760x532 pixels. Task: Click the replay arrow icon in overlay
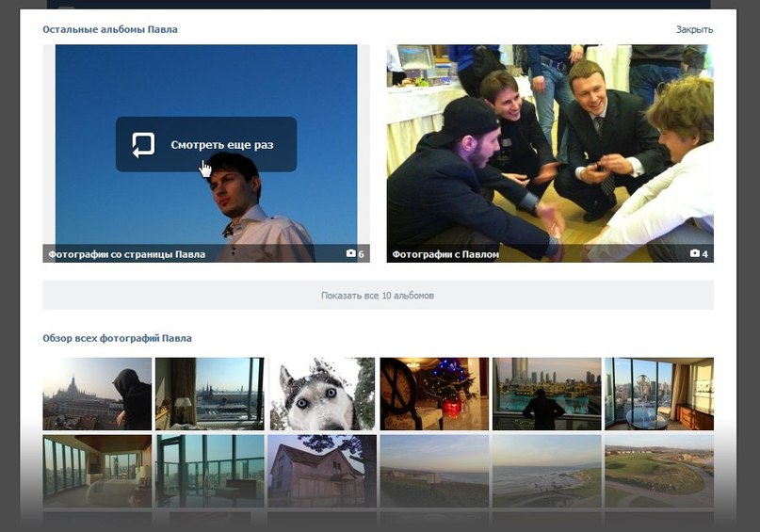(x=143, y=145)
